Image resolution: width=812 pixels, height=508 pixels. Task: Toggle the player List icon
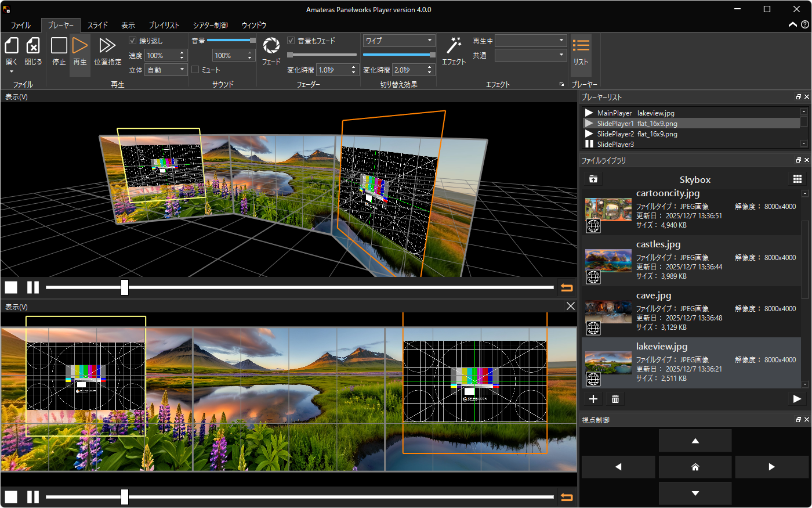[x=581, y=46]
